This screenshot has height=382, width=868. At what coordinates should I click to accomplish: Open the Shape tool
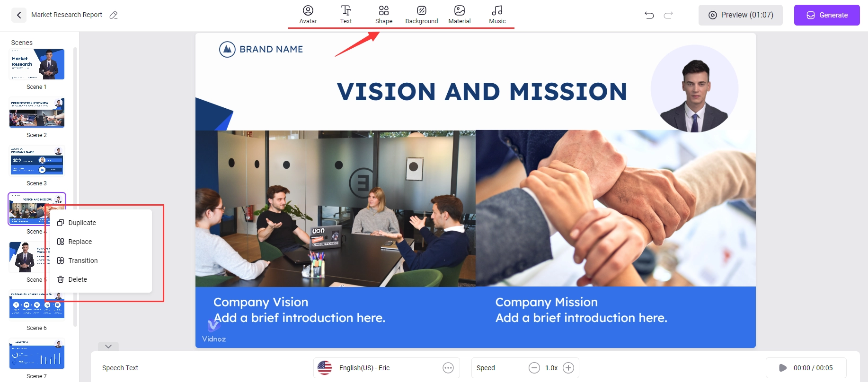(384, 15)
